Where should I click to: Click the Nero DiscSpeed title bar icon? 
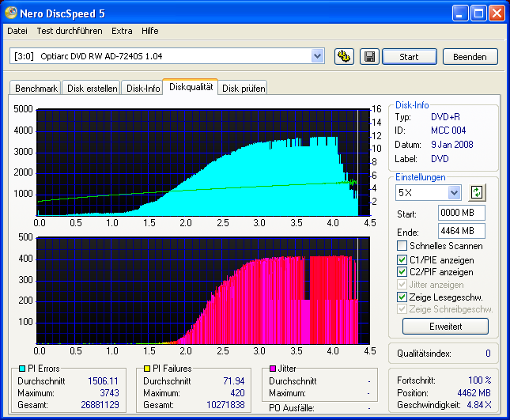(x=11, y=13)
